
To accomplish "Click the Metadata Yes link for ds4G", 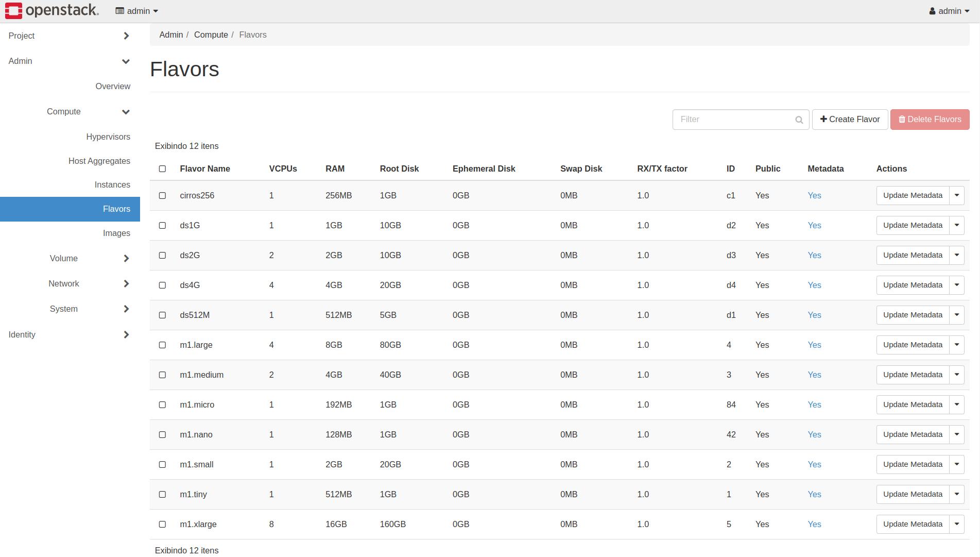I will point(814,285).
